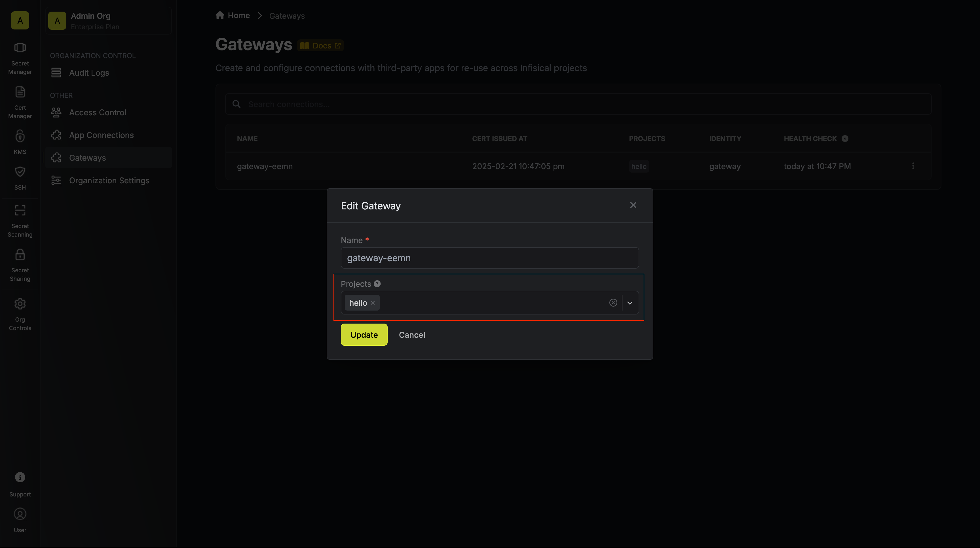Open App Connections page

tap(108, 135)
